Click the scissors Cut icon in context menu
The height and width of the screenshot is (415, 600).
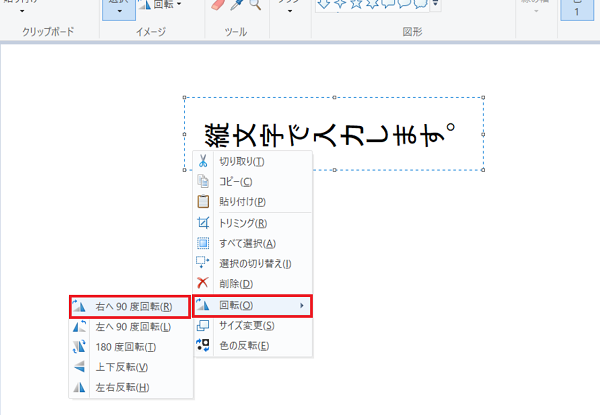[203, 161]
